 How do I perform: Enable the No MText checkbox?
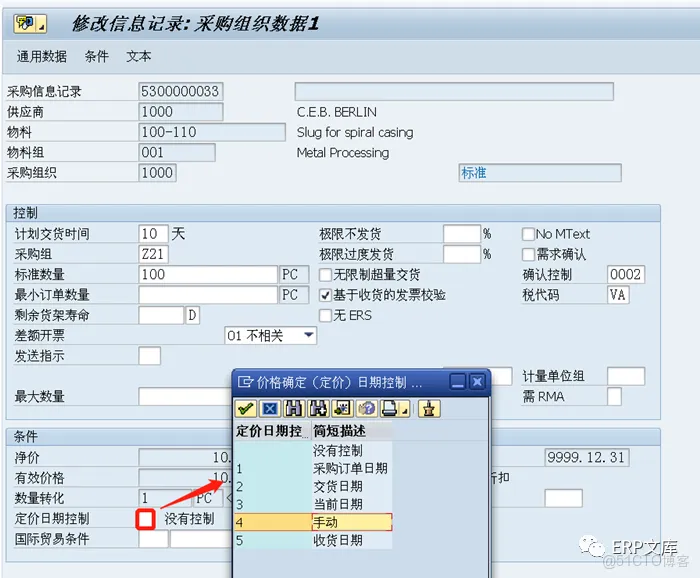click(529, 234)
